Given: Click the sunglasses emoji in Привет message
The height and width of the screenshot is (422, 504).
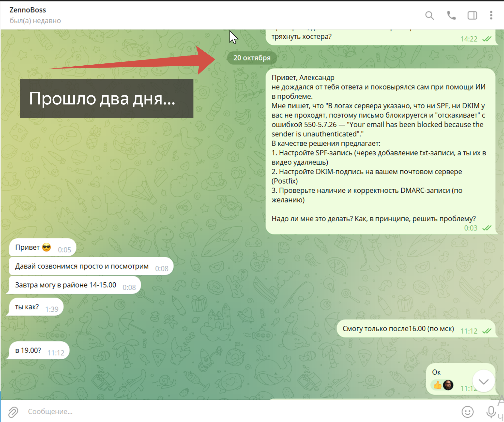Looking at the screenshot, I should pos(46,247).
